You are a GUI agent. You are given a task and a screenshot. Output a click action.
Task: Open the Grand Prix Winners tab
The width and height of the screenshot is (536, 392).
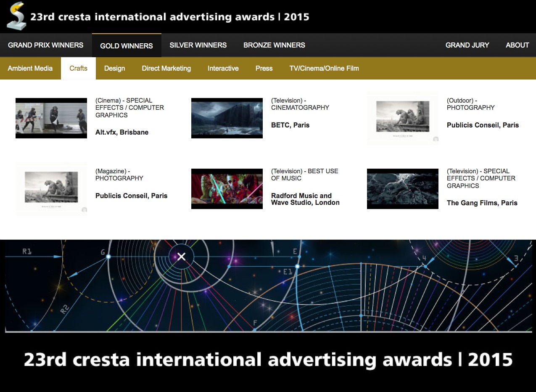click(x=46, y=45)
